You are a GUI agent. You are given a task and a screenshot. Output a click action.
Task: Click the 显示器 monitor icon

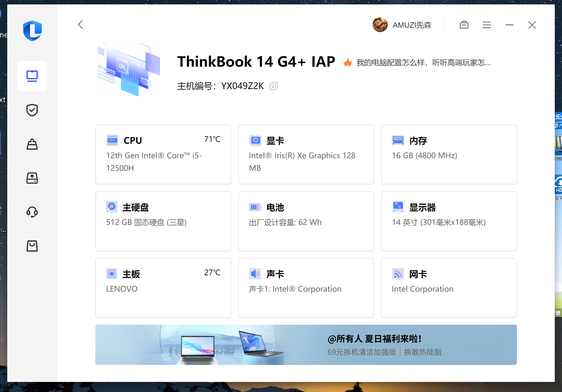tap(398, 207)
